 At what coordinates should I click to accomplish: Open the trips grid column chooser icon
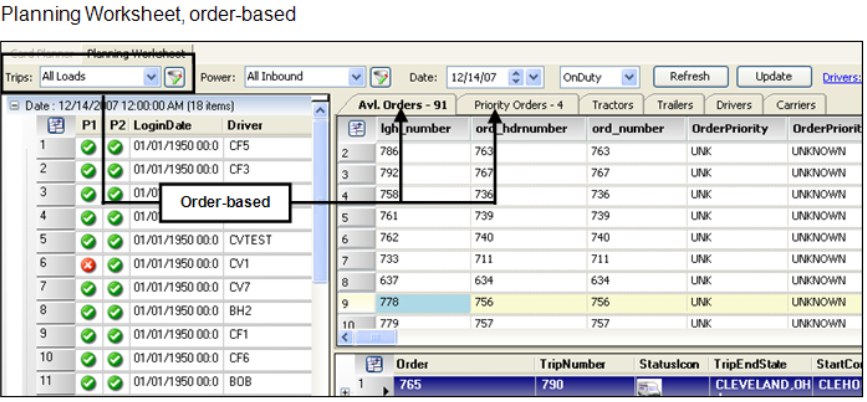coord(374,364)
